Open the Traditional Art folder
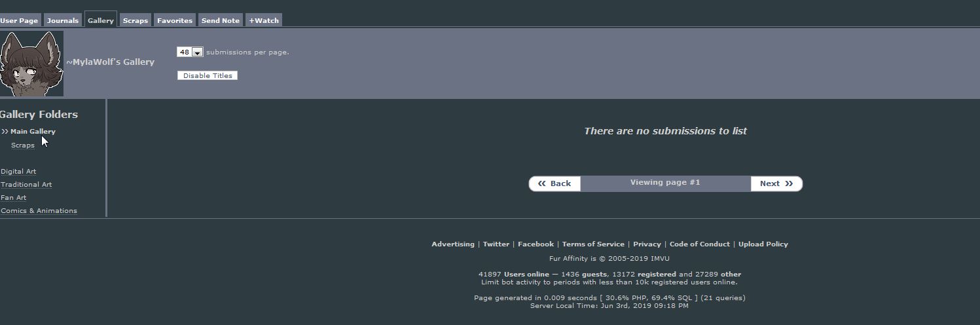Screen dimensions: 980x325 pos(26,185)
